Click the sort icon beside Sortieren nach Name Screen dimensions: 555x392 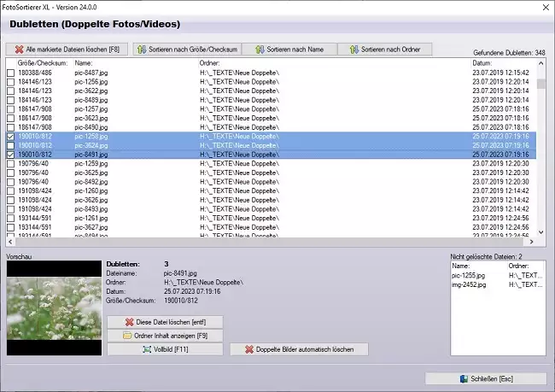coord(258,50)
